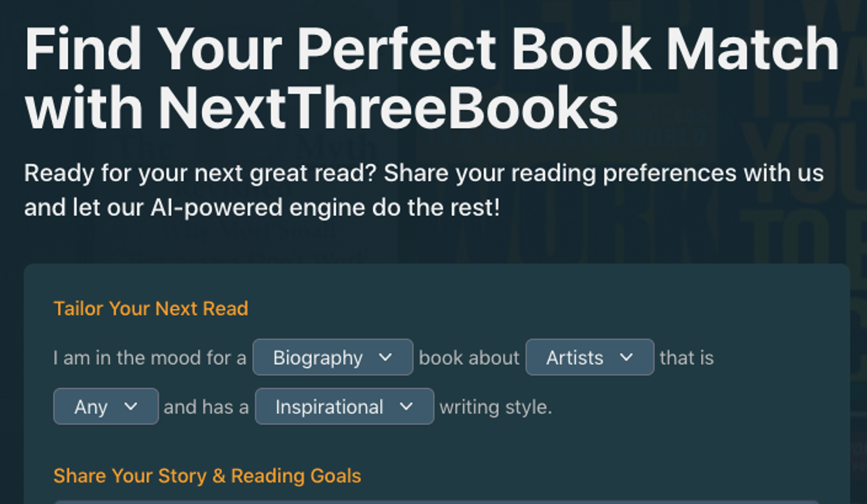Click the "that is" label text
Screen dimensions: 867x504
pyautogui.click(x=687, y=358)
